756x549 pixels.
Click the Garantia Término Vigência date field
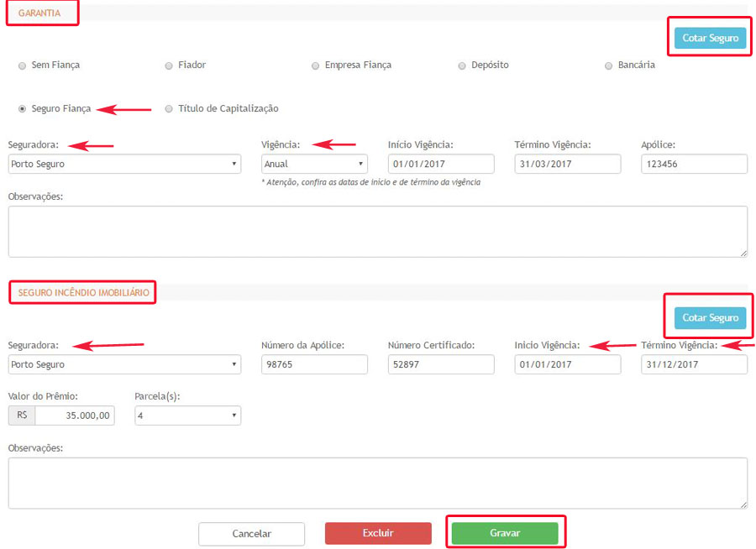(567, 165)
